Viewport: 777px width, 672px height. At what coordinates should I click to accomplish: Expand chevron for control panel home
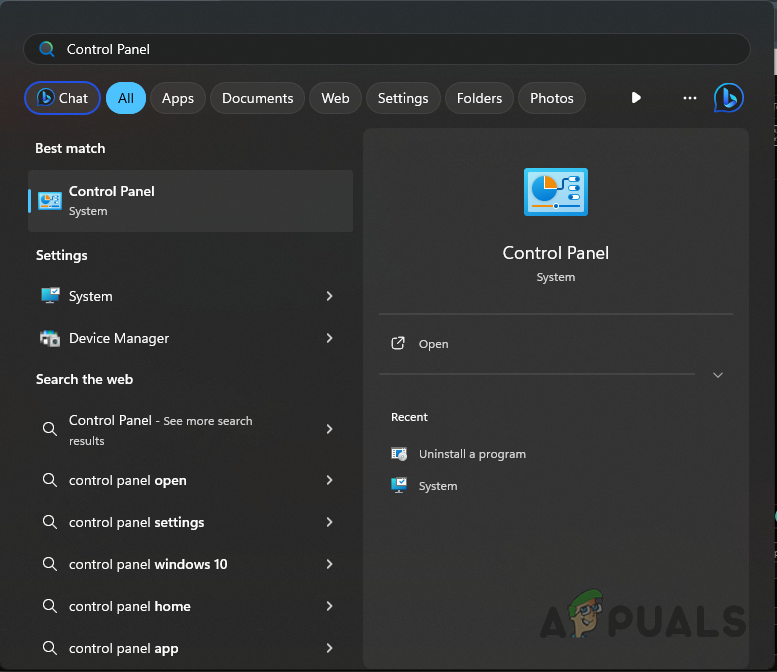[330, 606]
